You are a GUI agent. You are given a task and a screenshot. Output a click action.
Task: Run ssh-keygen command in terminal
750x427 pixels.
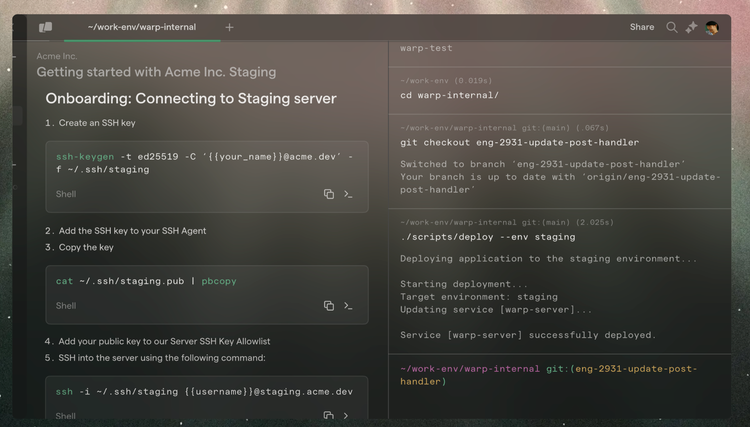348,194
